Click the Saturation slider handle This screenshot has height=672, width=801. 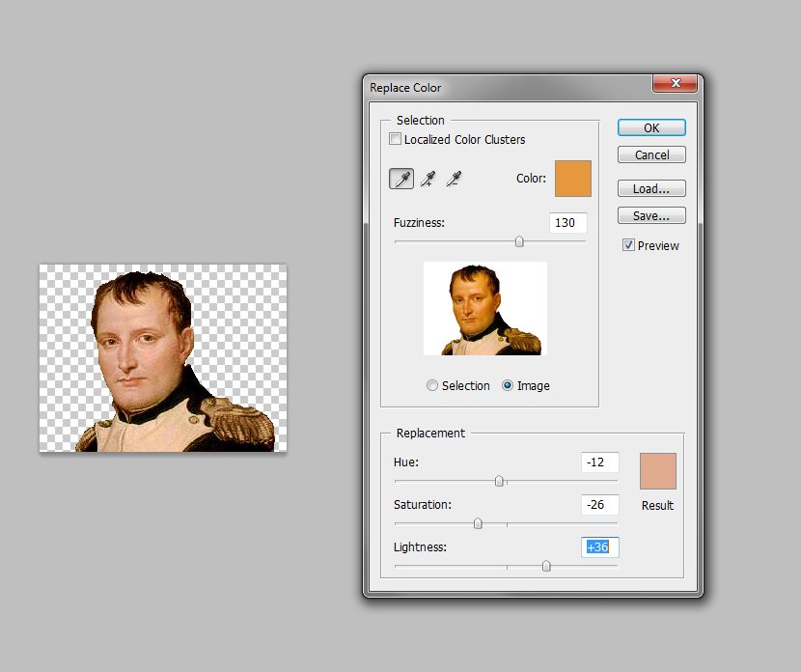[x=478, y=523]
